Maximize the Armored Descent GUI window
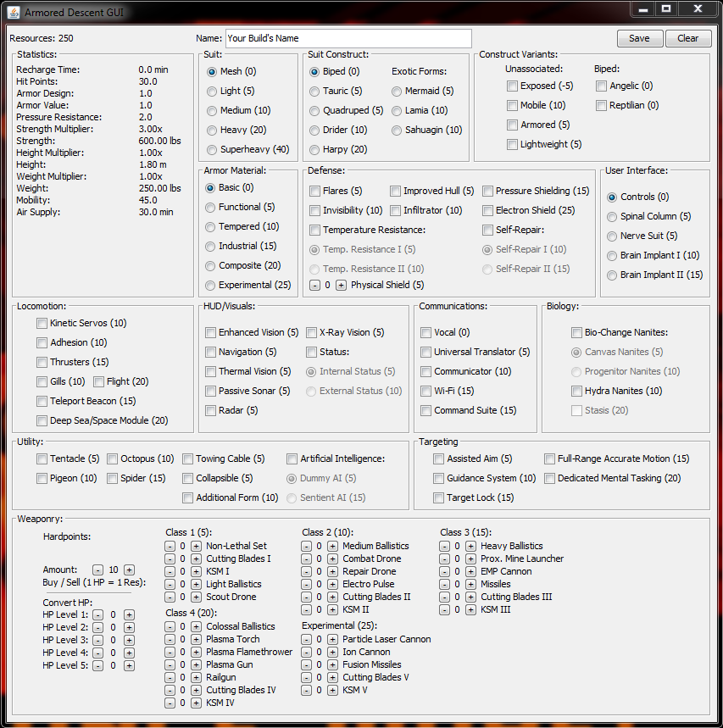The height and width of the screenshot is (728, 723). [x=666, y=8]
